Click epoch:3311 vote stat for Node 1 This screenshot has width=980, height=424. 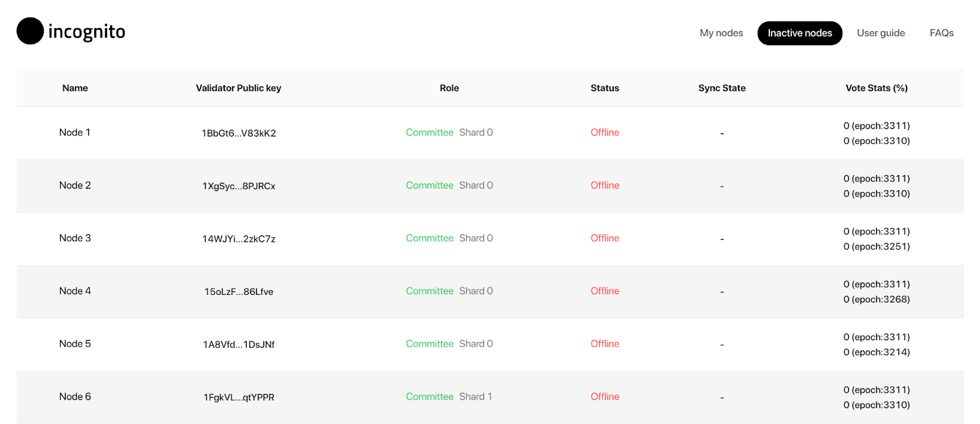pos(876,126)
